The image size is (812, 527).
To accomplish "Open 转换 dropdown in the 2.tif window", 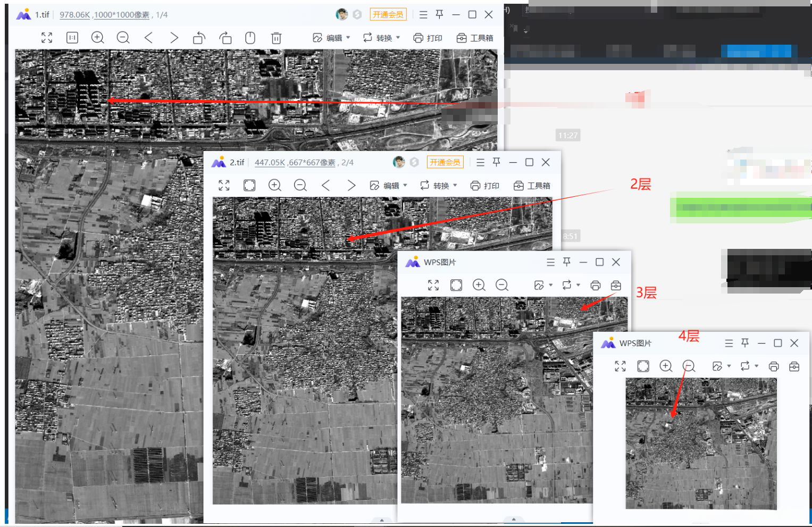I will (439, 185).
